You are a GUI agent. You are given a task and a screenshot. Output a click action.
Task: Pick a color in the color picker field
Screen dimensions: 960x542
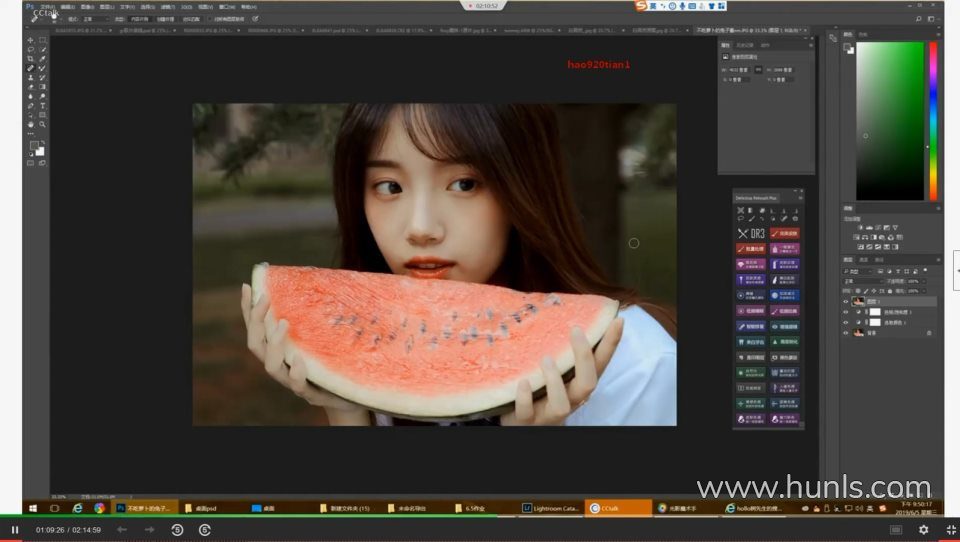(x=890, y=120)
